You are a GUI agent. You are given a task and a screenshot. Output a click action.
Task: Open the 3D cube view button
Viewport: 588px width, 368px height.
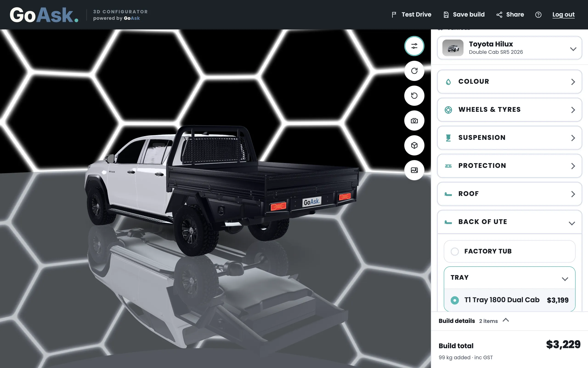click(x=414, y=145)
